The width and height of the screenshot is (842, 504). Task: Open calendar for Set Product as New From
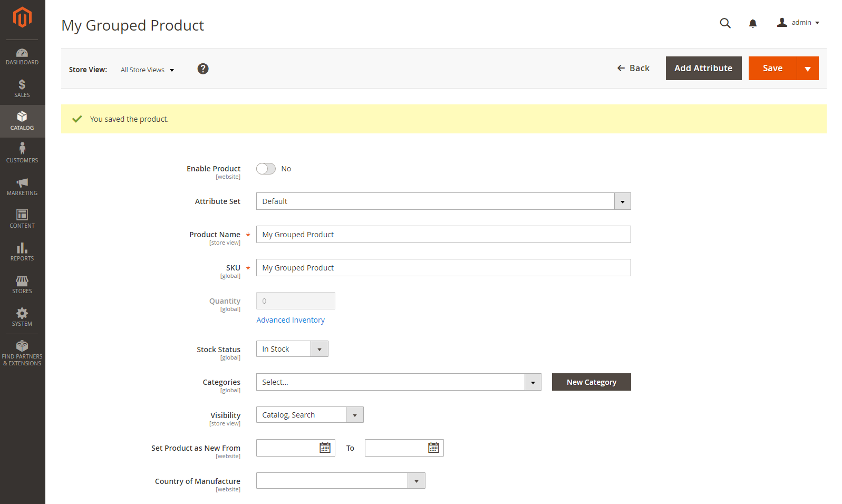pyautogui.click(x=325, y=448)
